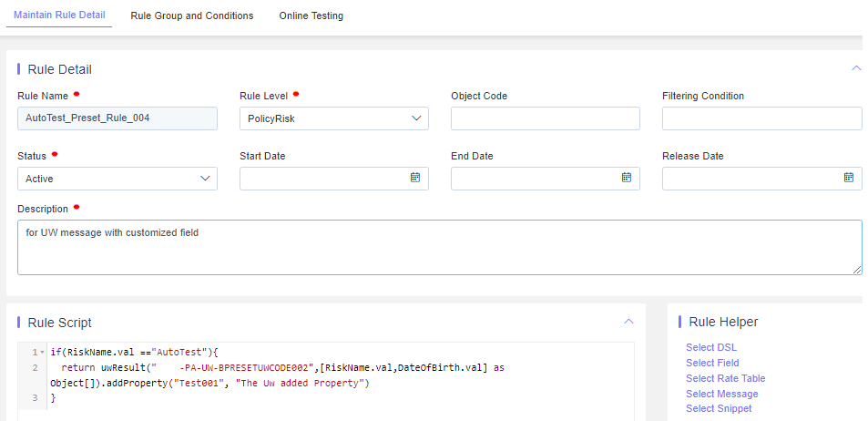Click the Select DSL link
This screenshot has width=868, height=421.
[x=711, y=347]
